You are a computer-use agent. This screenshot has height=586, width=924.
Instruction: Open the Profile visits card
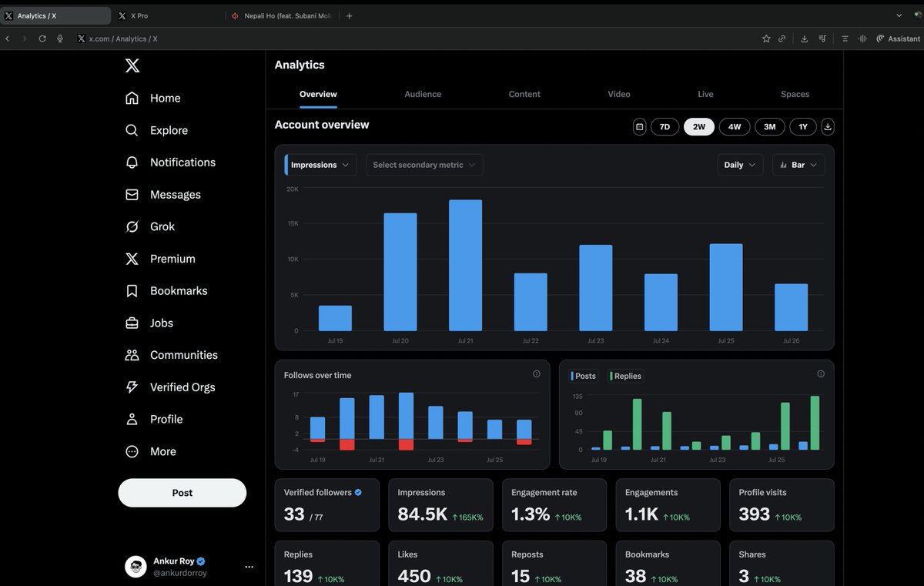point(782,505)
